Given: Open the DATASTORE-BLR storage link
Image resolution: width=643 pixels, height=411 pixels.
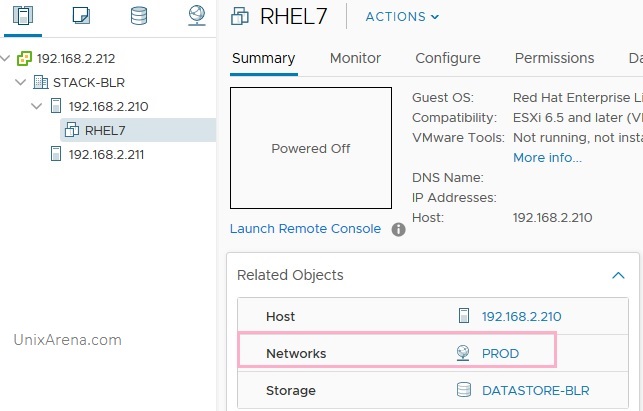Looking at the screenshot, I should 536,390.
